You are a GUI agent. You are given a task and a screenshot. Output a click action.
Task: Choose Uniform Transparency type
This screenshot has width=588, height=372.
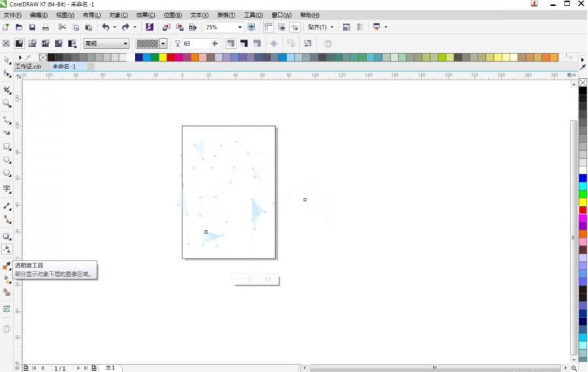(x=19, y=44)
